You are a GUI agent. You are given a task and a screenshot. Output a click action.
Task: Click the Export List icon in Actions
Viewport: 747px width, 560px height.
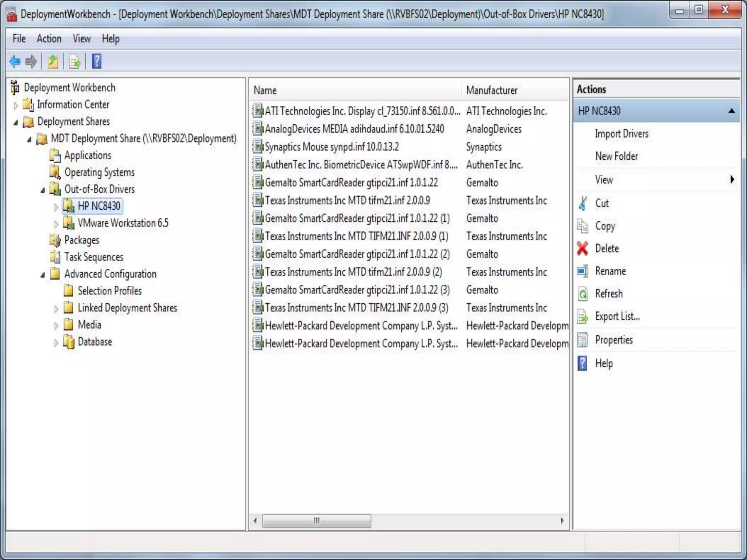583,316
